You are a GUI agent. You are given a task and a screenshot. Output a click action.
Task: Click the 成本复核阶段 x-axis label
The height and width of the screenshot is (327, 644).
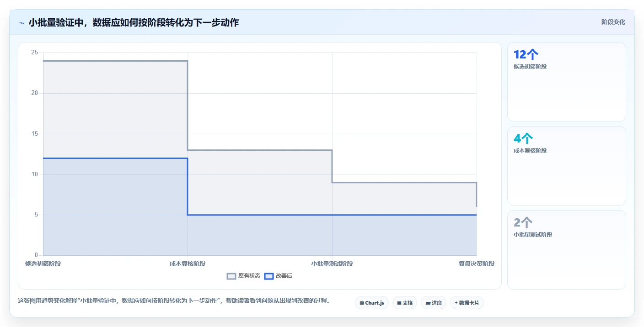pos(188,264)
